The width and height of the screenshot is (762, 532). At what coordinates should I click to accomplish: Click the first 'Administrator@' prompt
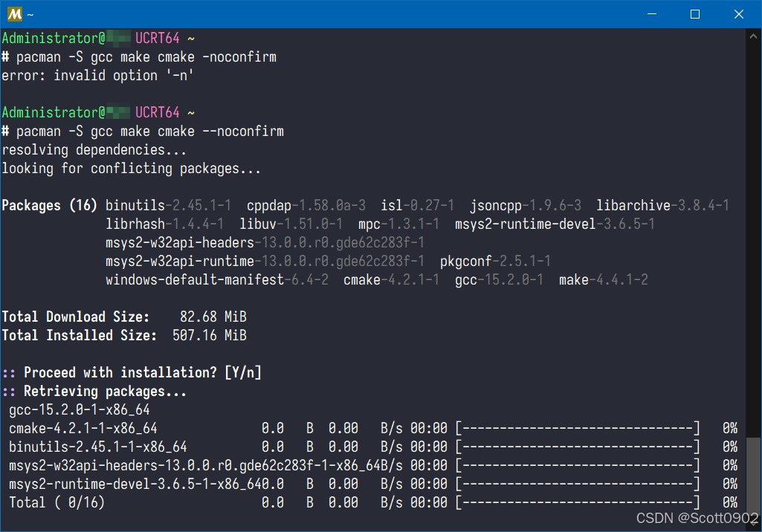[54, 39]
